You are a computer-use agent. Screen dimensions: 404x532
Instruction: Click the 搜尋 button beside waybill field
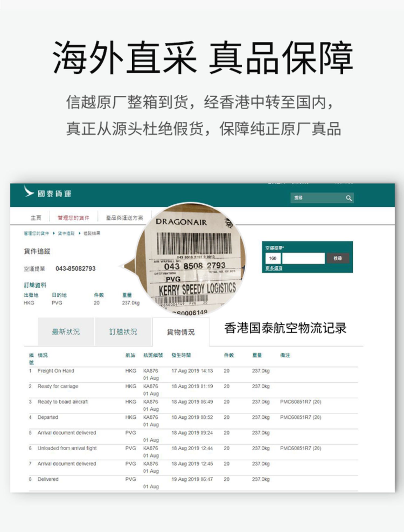338,258
